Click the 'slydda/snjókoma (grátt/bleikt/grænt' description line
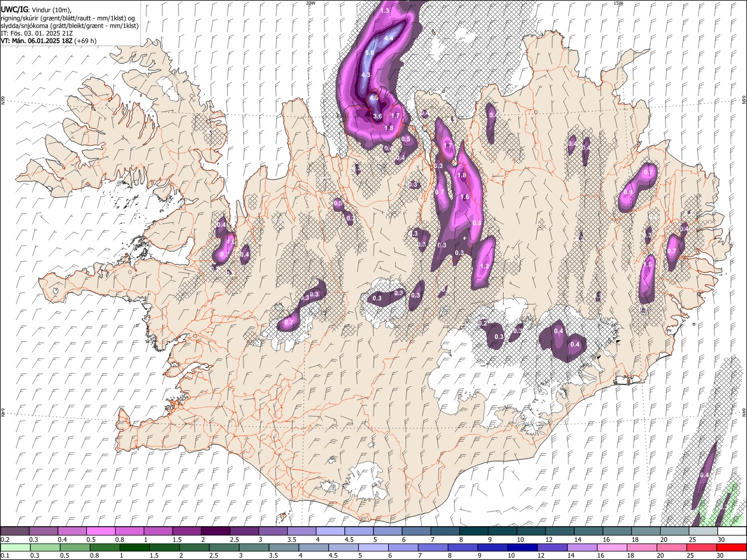 tap(70, 26)
